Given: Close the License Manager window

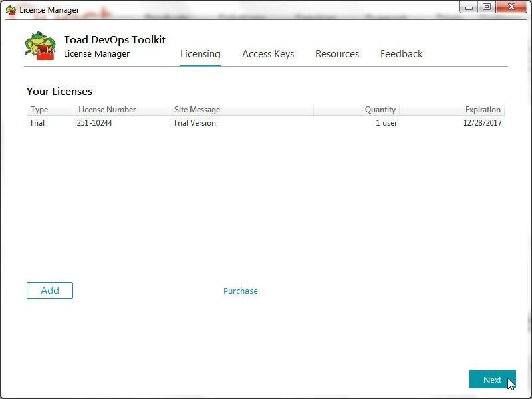Looking at the screenshot, I should pos(511,7).
